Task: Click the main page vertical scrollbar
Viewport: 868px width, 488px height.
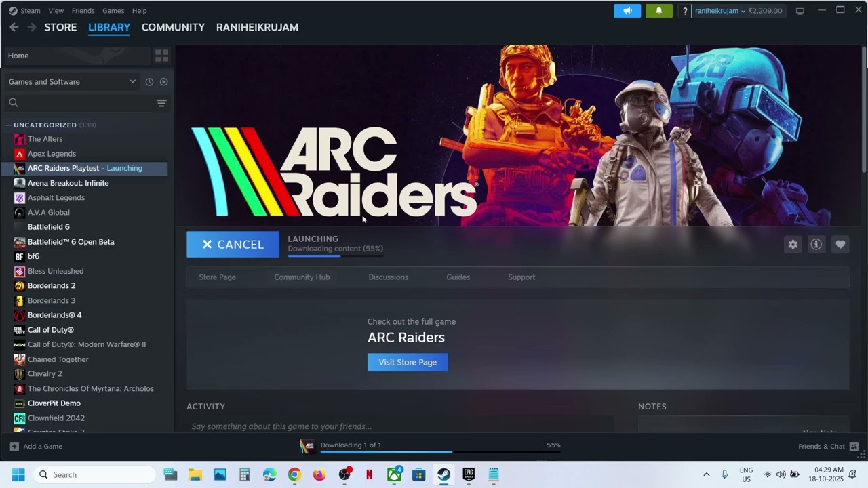Action: click(x=864, y=108)
